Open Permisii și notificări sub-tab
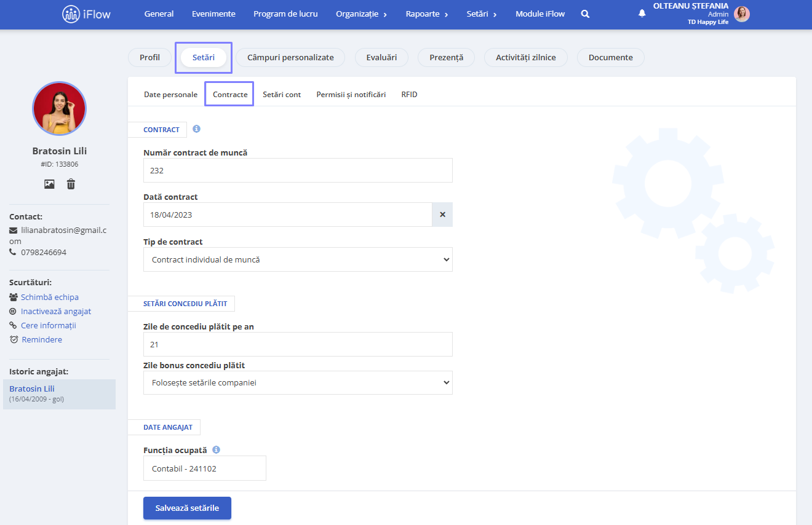Image resolution: width=812 pixels, height=525 pixels. [x=351, y=95]
